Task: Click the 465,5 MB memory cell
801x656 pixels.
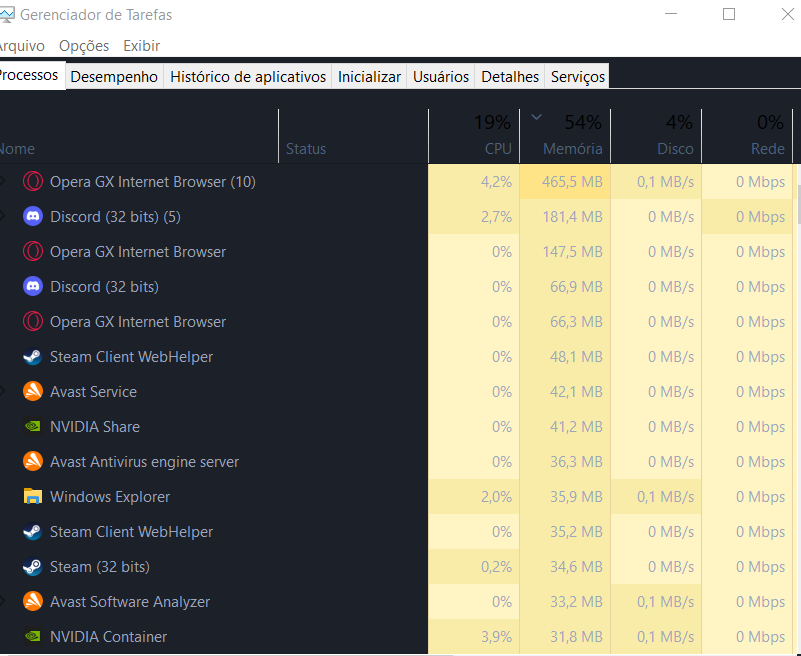Action: 565,181
